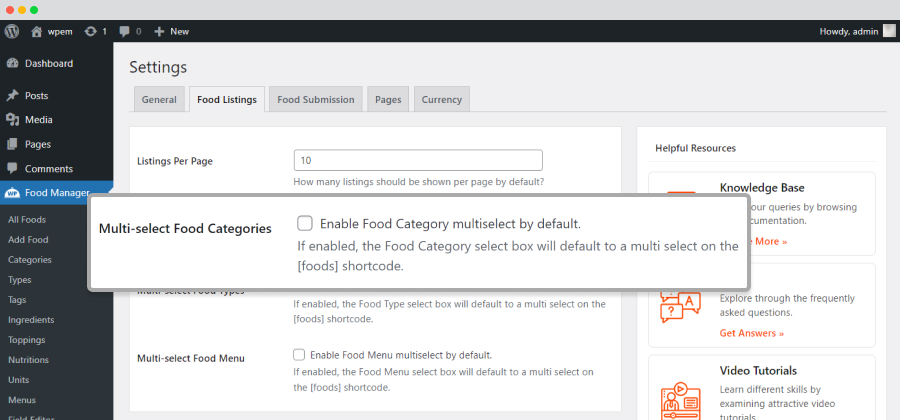Go to All Foods

[x=27, y=220]
